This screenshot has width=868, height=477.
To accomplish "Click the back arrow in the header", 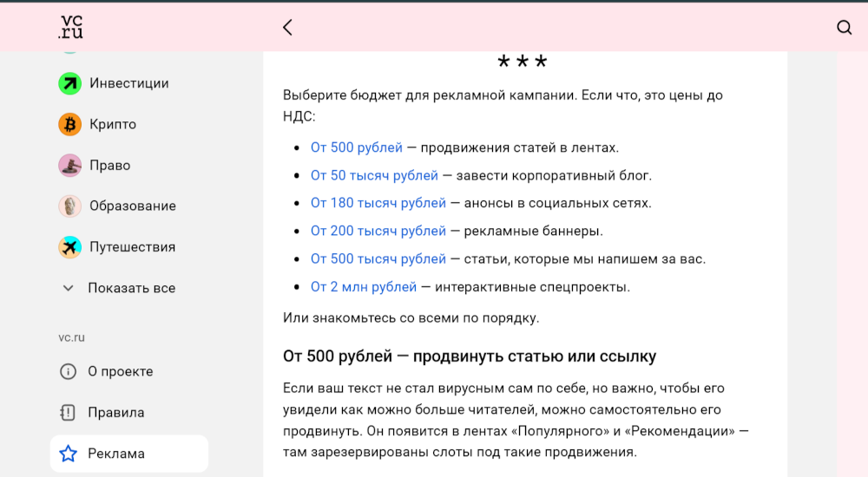I will coord(287,27).
